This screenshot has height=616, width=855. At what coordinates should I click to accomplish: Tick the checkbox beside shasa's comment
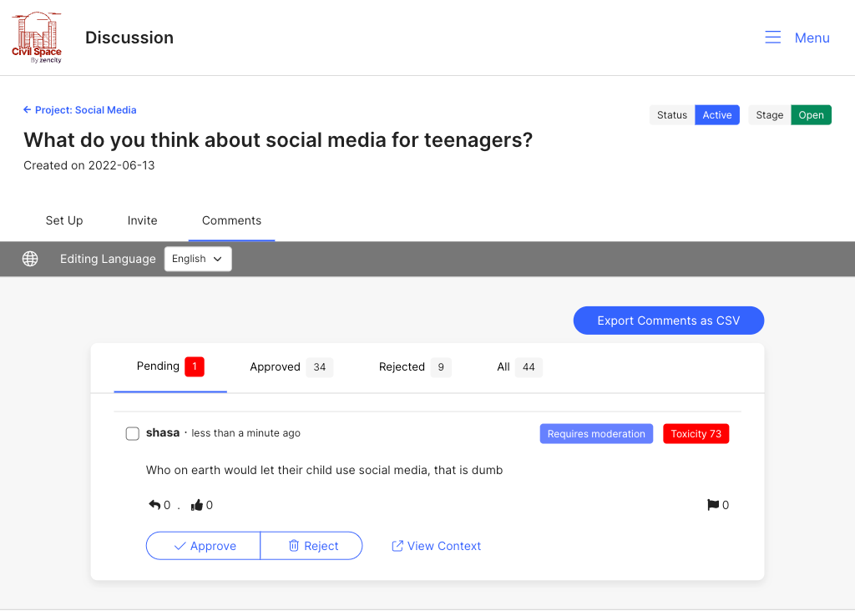point(133,433)
